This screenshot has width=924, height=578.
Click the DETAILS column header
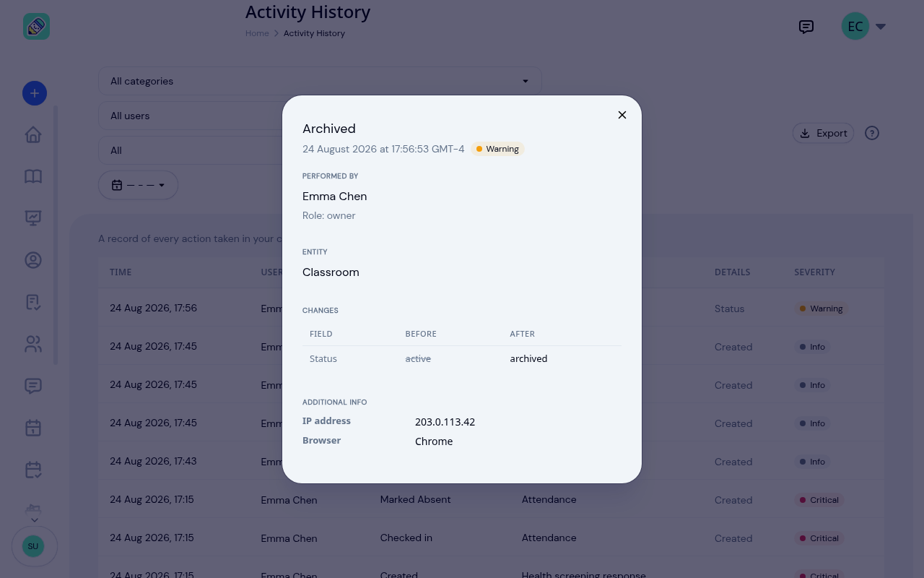coord(733,272)
